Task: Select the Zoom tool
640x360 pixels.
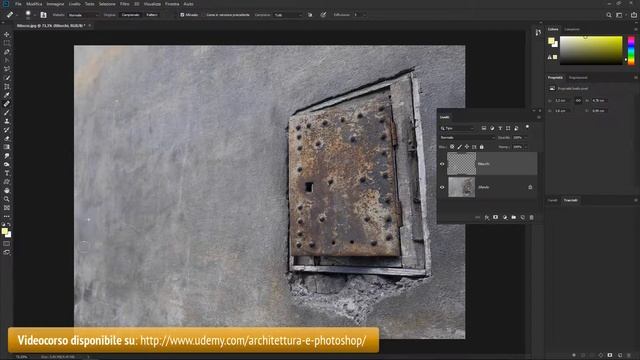Action: [x=7, y=199]
